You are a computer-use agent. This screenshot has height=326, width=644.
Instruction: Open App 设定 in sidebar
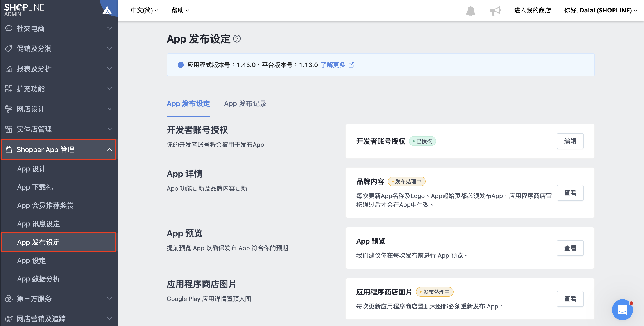tap(31, 260)
